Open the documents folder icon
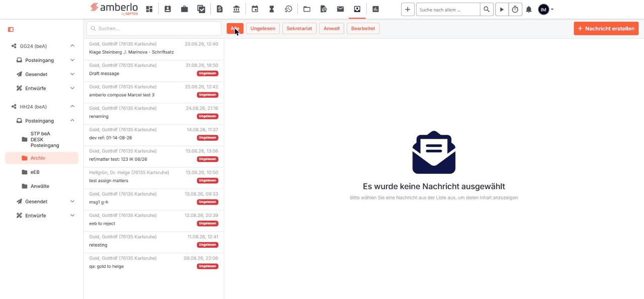Image resolution: width=644 pixels, height=299 pixels. [307, 9]
